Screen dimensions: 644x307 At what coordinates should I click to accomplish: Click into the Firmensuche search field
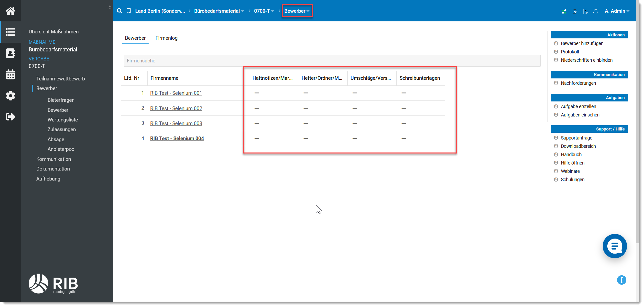[x=332, y=61]
